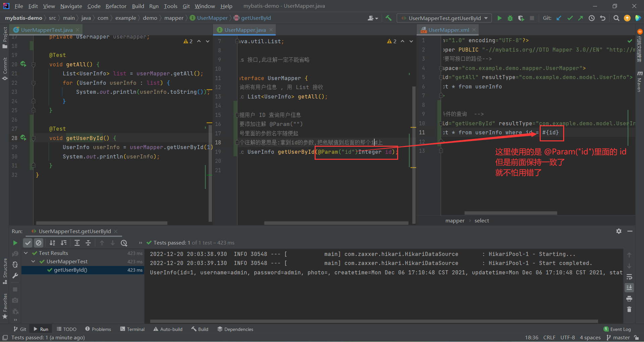Expand hidden Run toolbar actions chevron

point(140,243)
